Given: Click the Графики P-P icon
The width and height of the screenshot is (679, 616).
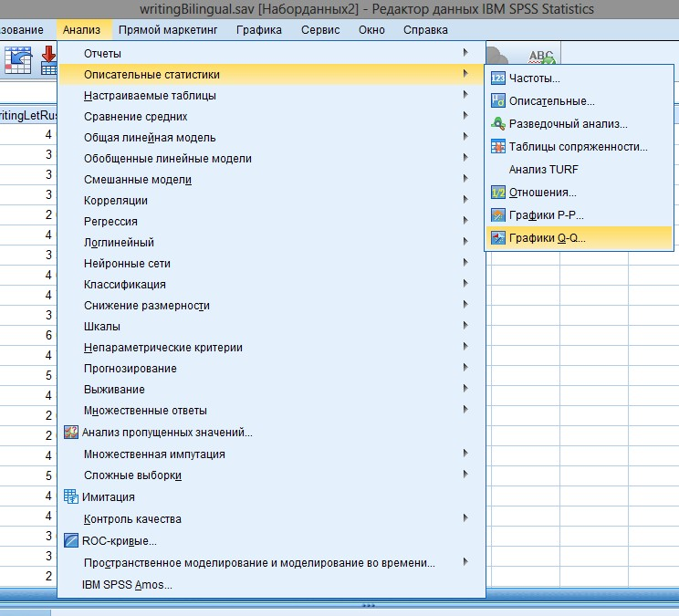Looking at the screenshot, I should pyautogui.click(x=498, y=215).
